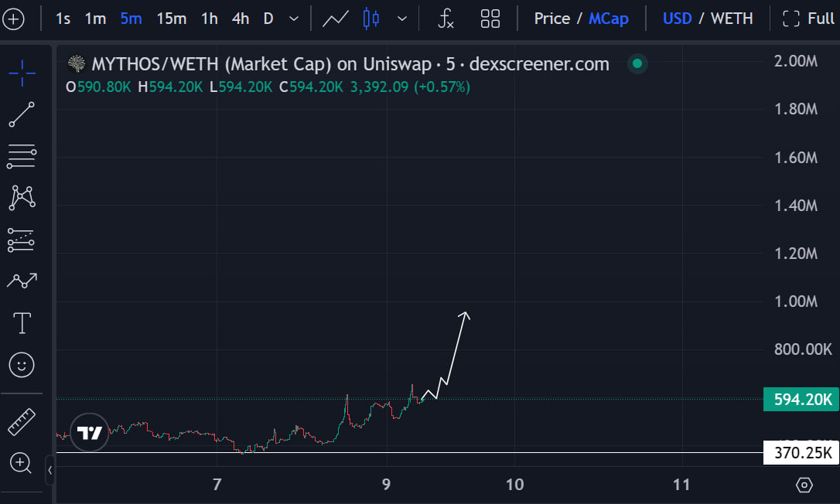Screen dimensions: 840x504
Task: Select the crosshair cursor tool
Action: 22,73
